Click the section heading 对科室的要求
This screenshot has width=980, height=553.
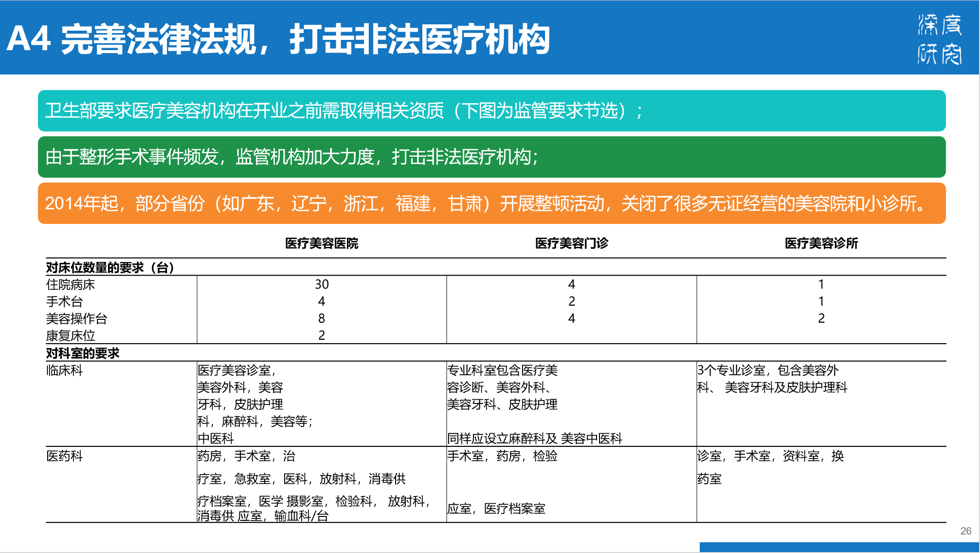[x=83, y=353]
